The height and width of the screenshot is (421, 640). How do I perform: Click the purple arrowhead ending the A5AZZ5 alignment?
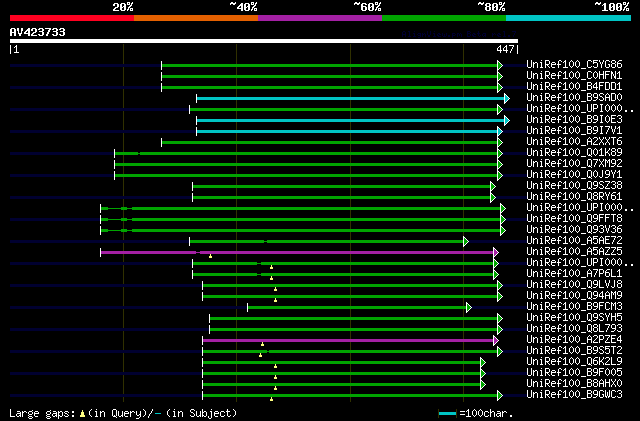(496, 252)
